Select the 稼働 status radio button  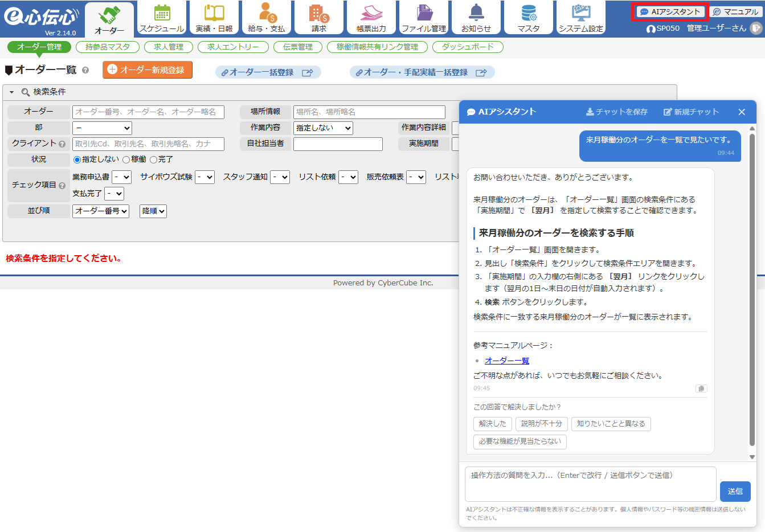pyautogui.click(x=126, y=160)
